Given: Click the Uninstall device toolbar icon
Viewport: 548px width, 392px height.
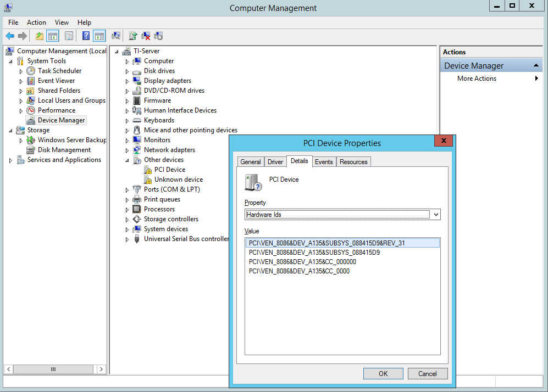Looking at the screenshot, I should click(146, 36).
